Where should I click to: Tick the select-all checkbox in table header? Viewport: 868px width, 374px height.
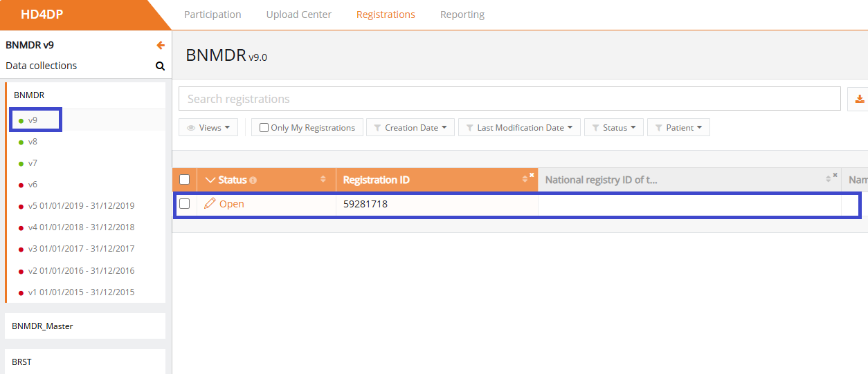point(184,180)
